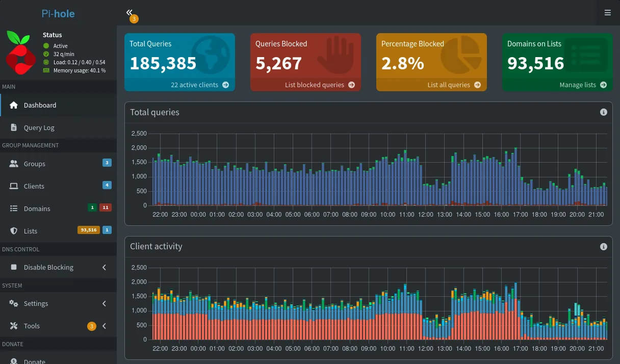Viewport: 620px width, 364px height.
Task: Click the Lists shield icon
Action: coord(14,231)
